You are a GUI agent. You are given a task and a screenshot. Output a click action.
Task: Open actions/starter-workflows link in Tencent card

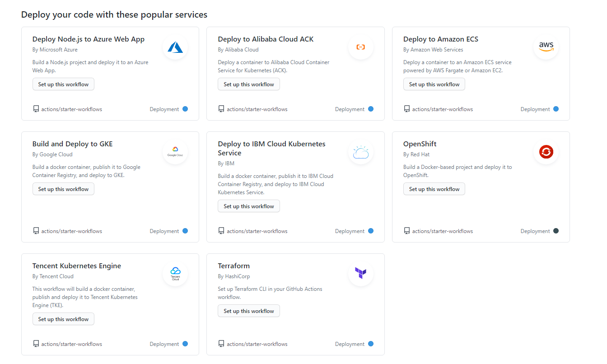(x=71, y=344)
